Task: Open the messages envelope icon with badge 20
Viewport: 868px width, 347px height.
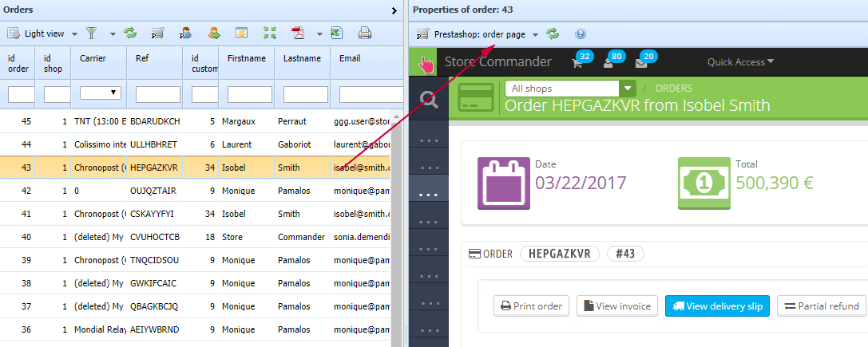Action: coord(641,62)
